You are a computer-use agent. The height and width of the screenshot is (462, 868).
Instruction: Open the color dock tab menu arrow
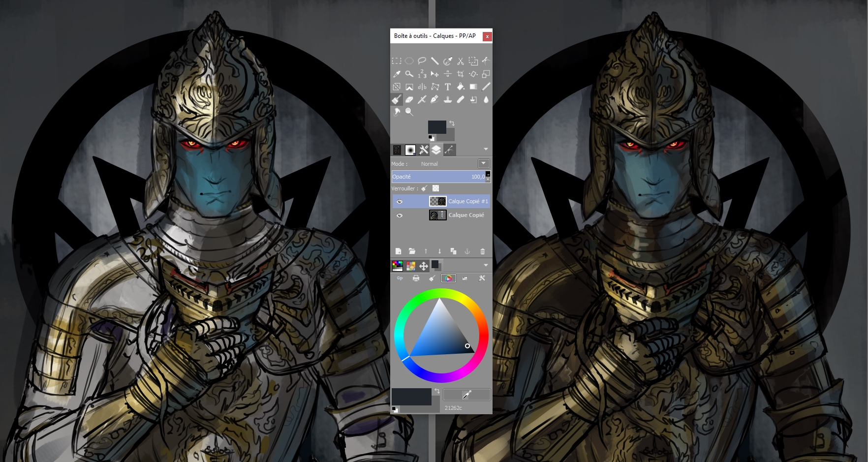(x=486, y=266)
